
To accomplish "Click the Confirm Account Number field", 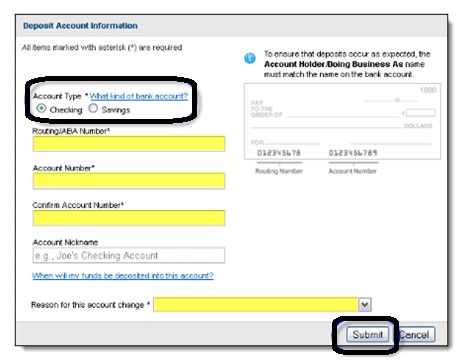I will click(129, 218).
